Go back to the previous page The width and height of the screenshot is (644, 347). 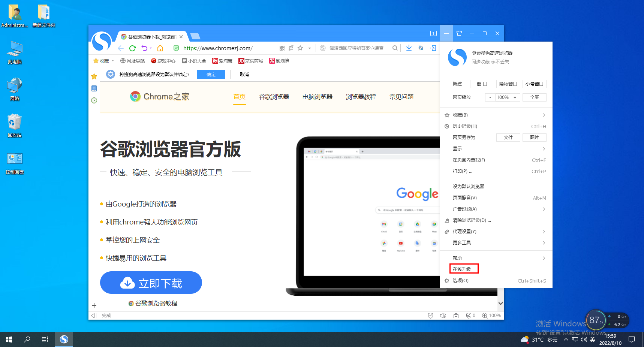[121, 48]
